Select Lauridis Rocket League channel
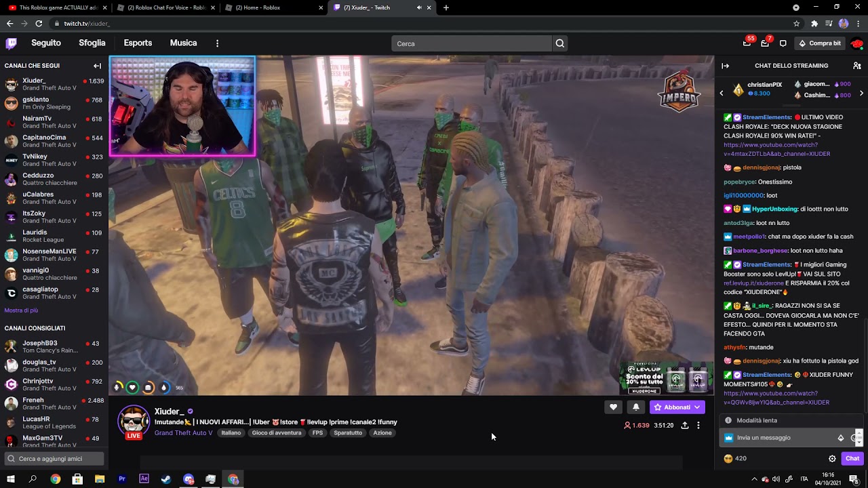 pyautogui.click(x=54, y=236)
